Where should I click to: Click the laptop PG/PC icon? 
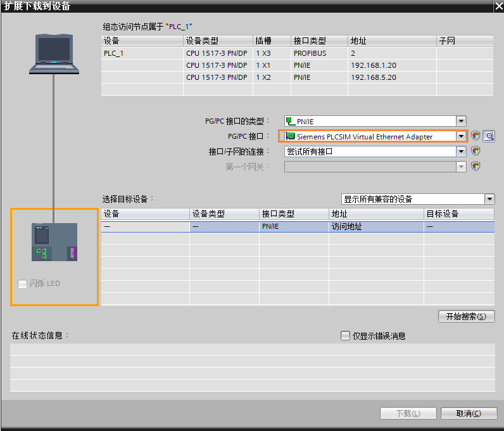(54, 54)
